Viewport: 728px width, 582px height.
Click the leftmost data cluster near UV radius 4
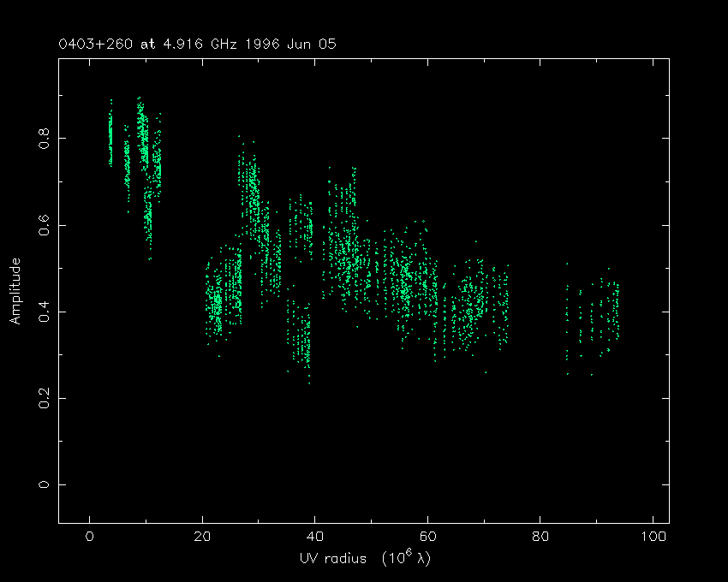click(x=110, y=135)
